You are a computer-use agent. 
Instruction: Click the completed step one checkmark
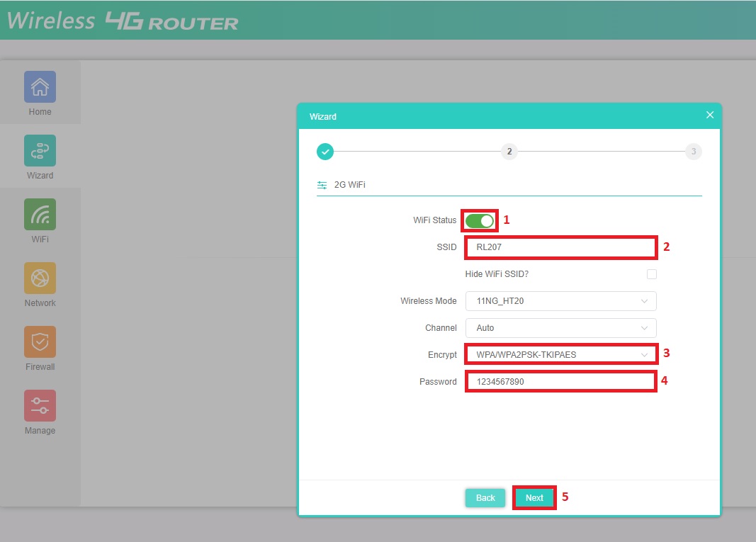click(325, 151)
